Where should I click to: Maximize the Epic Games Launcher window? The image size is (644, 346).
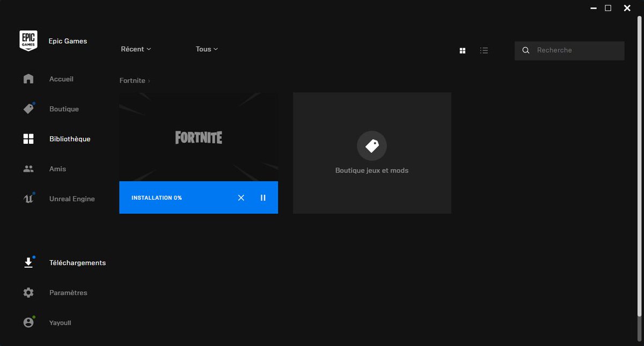coord(608,8)
